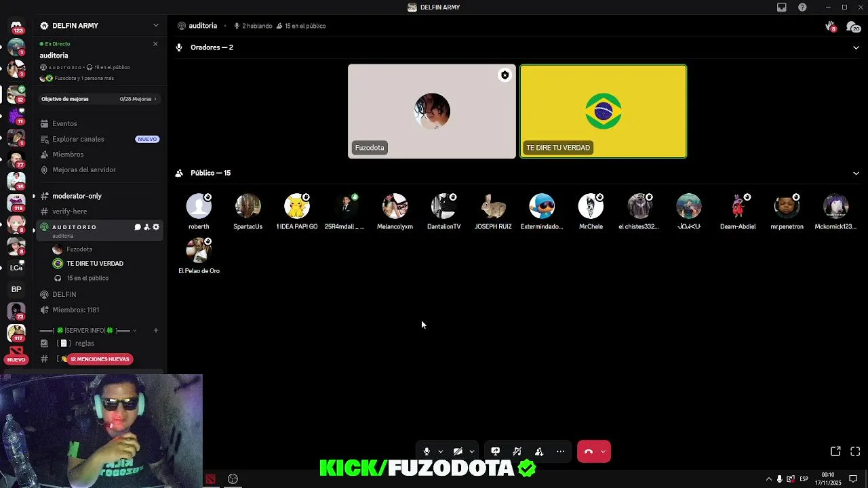868x488 pixels.
Task: Open the Windows notification center icon
Action: (x=853, y=479)
